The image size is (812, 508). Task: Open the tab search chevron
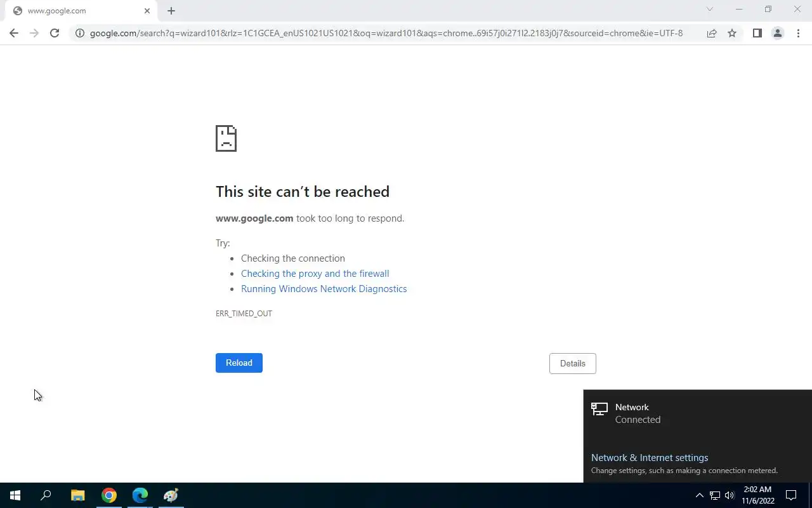click(x=710, y=10)
